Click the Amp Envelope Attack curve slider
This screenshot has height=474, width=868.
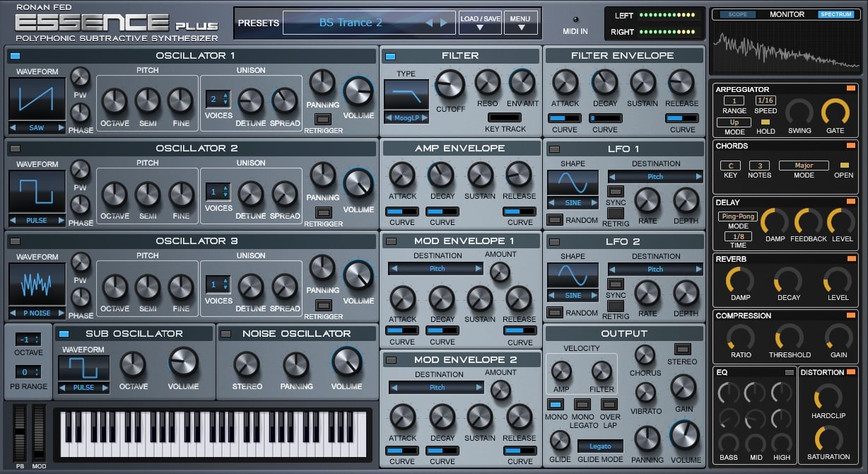coord(402,212)
